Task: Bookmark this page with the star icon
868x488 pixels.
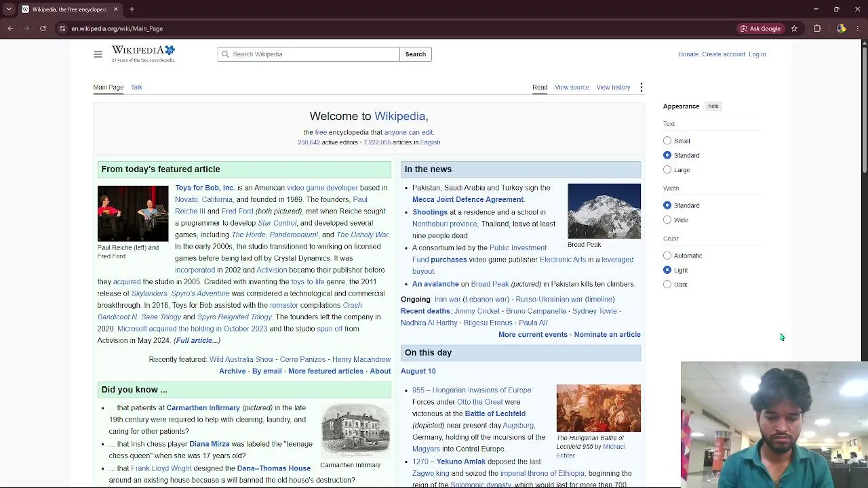Action: point(794,28)
